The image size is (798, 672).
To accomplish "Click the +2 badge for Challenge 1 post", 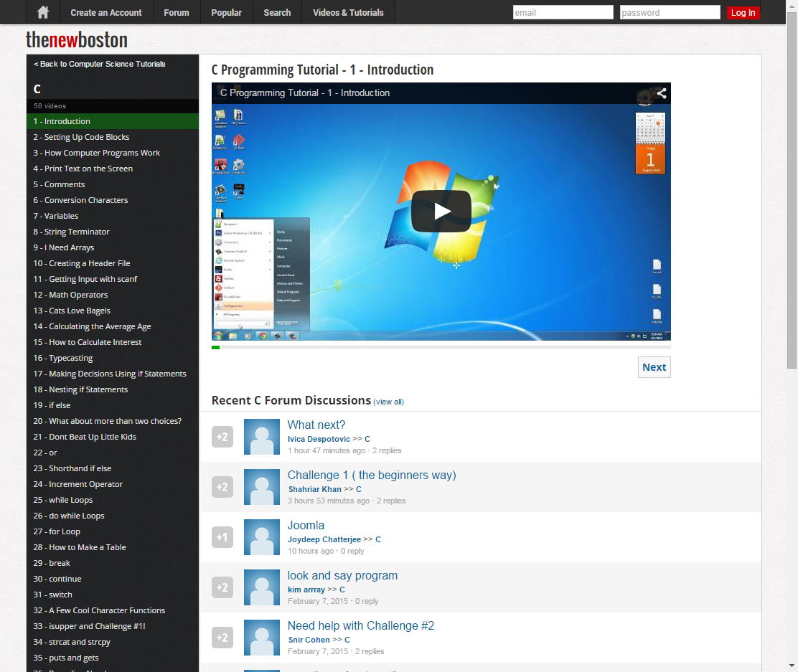I will [x=222, y=487].
